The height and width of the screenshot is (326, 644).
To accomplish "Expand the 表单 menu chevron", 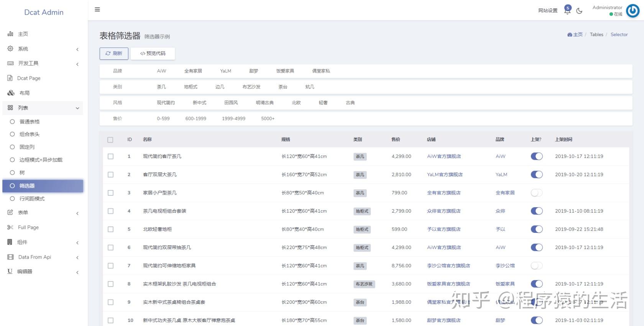I will 77,213.
